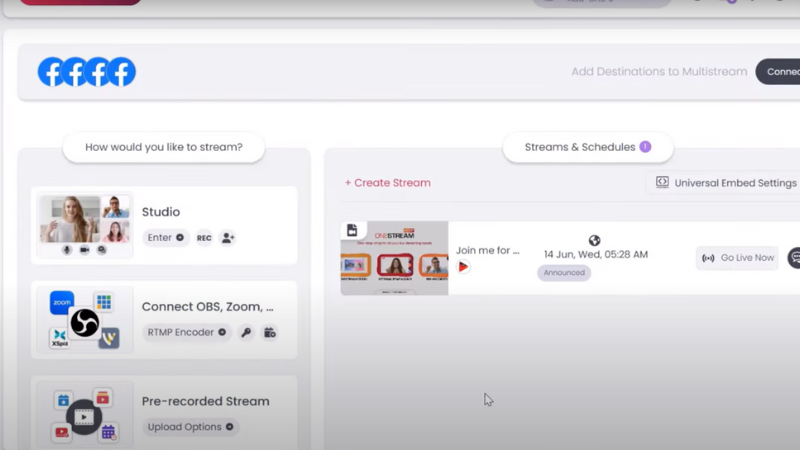Click the globe icon above the schedule date
This screenshot has width=800, height=450.
pos(594,240)
